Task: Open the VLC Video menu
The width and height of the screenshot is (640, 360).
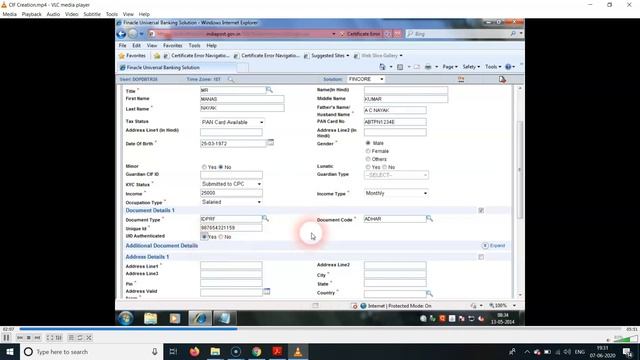Action: coord(71,14)
